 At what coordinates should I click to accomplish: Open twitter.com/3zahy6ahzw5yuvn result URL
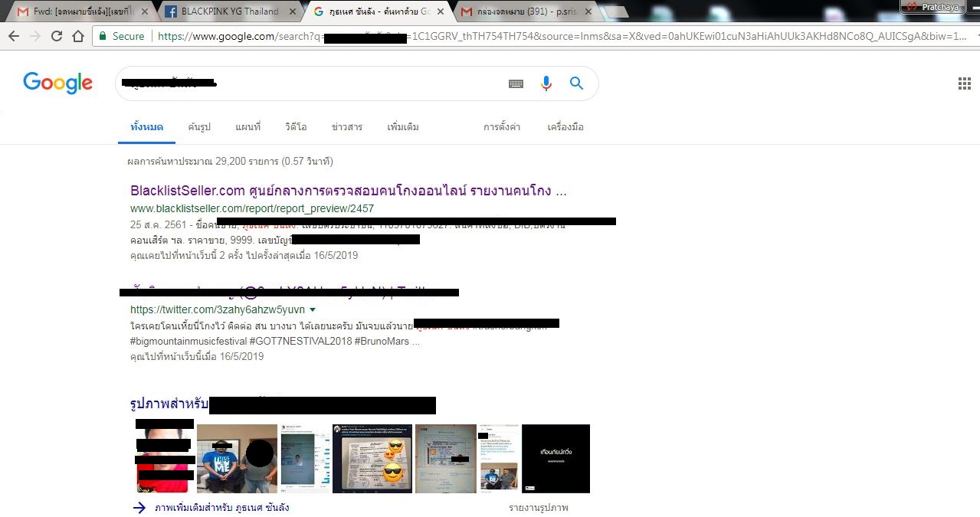click(x=217, y=310)
